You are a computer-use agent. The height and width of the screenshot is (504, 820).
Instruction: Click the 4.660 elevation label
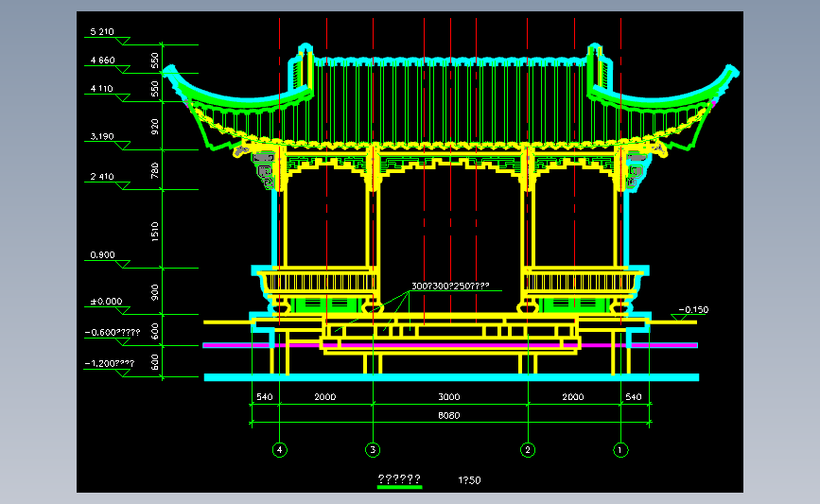[102, 61]
